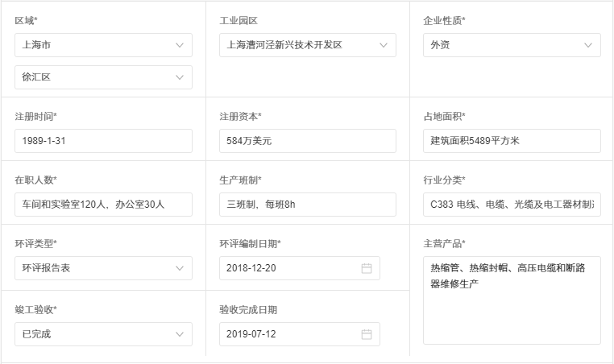
Task: Click the chevron arrow beside 已完成
Action: coord(180,334)
